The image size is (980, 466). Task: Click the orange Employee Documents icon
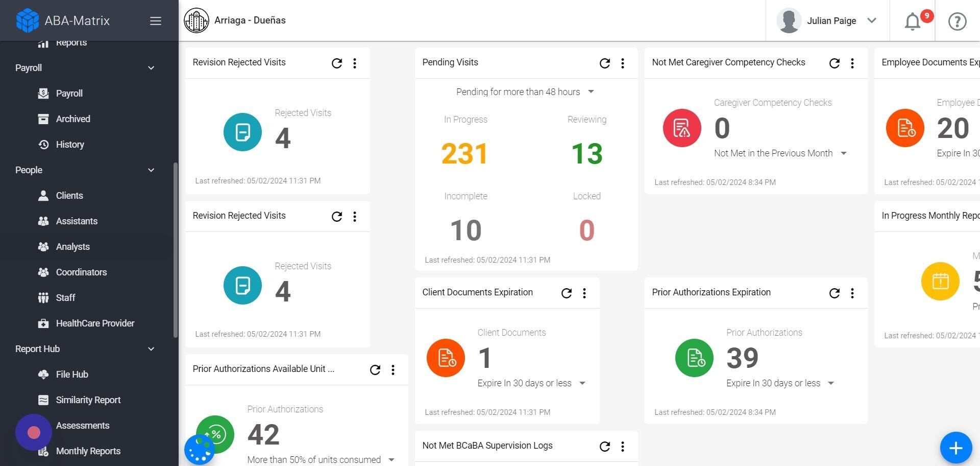click(x=905, y=128)
